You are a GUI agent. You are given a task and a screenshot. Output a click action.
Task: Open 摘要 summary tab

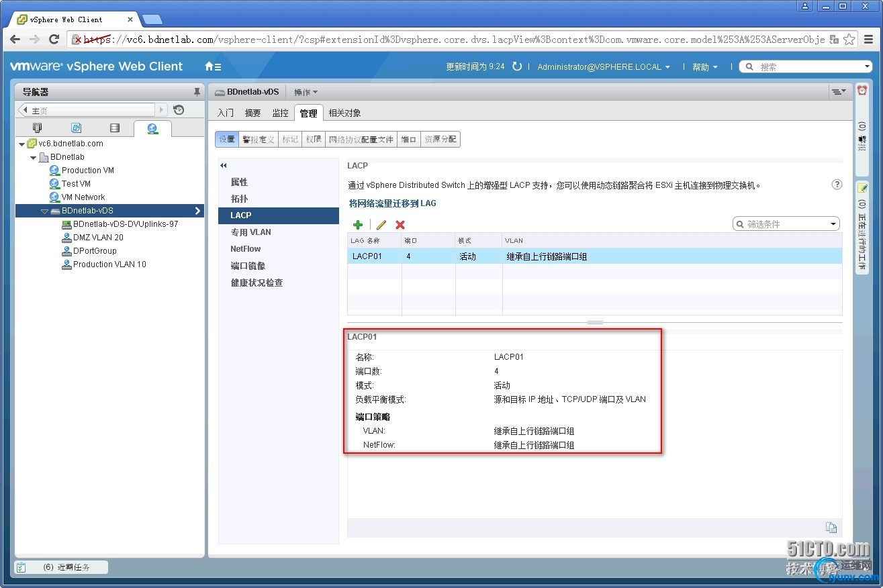pos(253,113)
